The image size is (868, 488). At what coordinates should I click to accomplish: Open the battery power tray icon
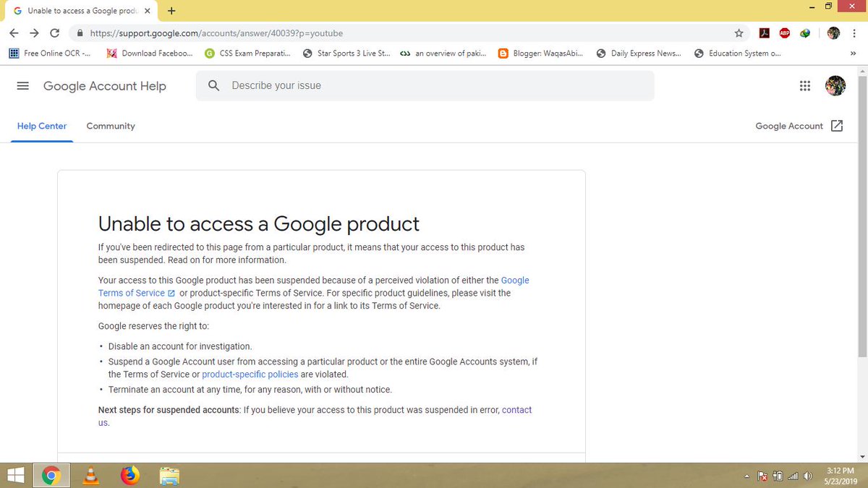click(778, 476)
